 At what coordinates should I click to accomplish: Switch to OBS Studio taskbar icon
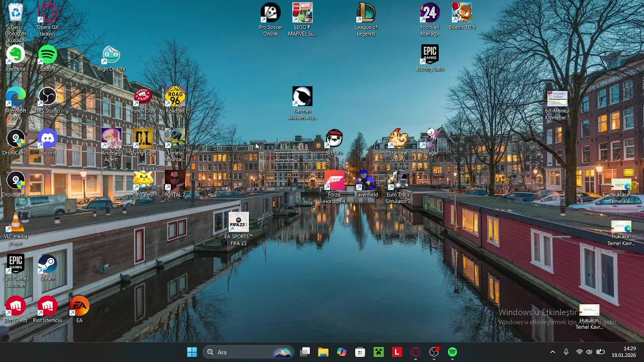434,352
